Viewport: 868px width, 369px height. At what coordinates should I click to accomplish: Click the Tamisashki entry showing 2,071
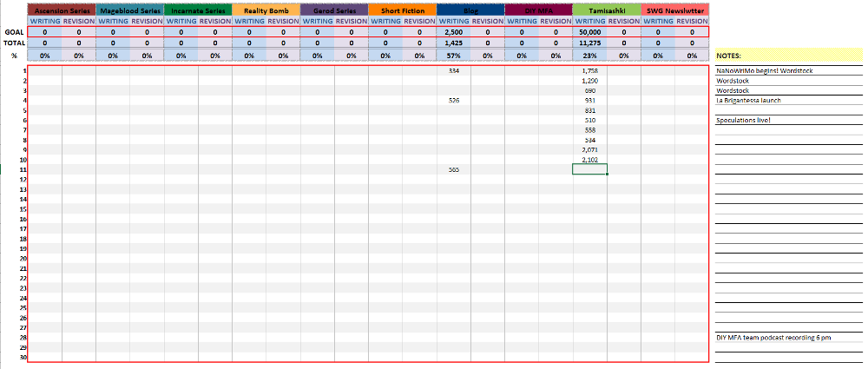(x=589, y=150)
